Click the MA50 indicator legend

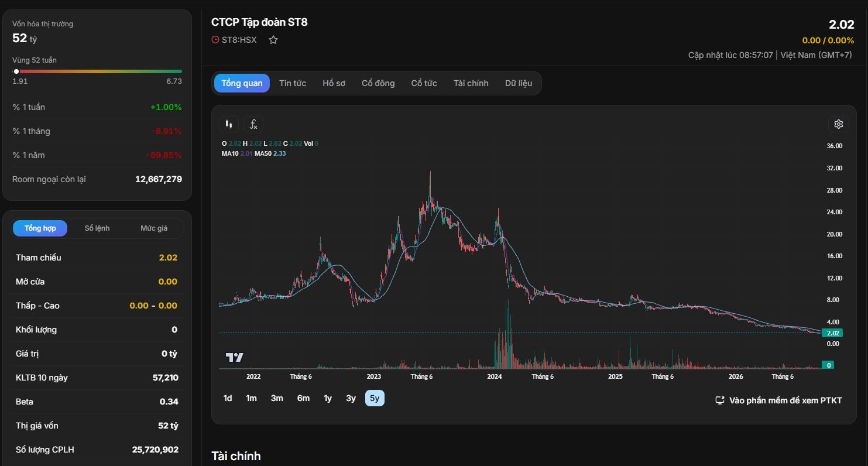click(270, 153)
